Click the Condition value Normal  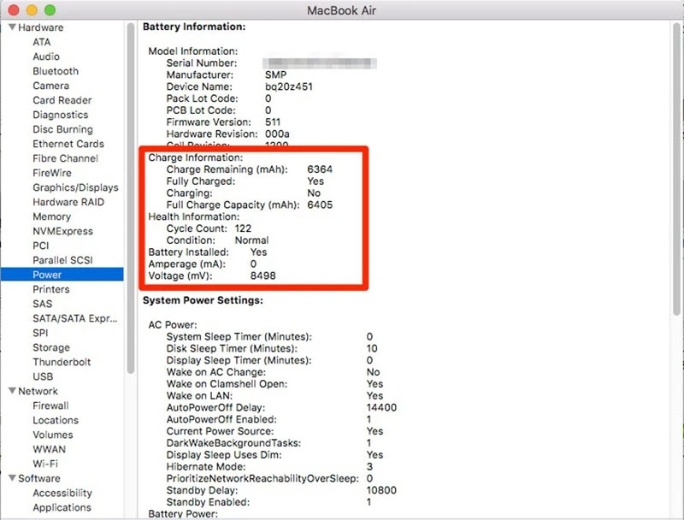coord(252,240)
